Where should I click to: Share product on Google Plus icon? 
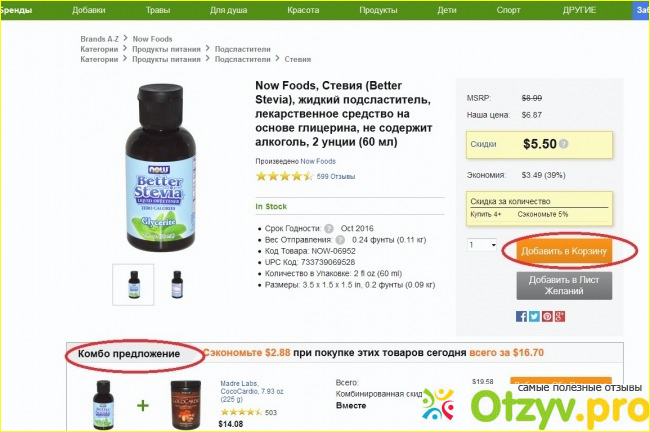coord(560,316)
